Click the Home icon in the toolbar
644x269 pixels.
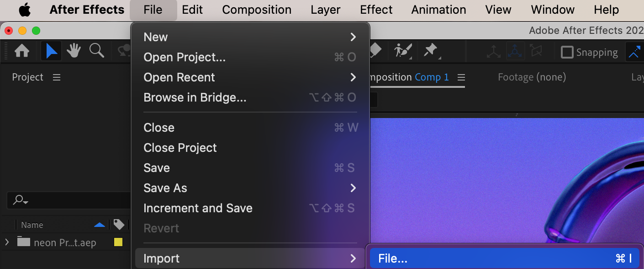22,51
